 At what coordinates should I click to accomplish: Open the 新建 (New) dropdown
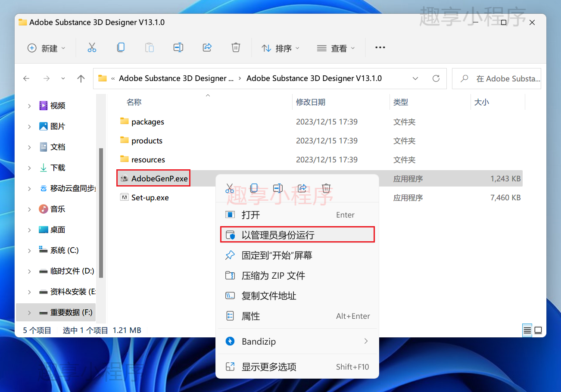coord(47,48)
